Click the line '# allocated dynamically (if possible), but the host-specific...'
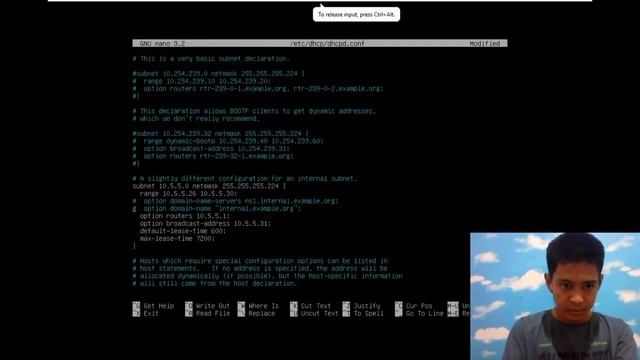 point(267,276)
